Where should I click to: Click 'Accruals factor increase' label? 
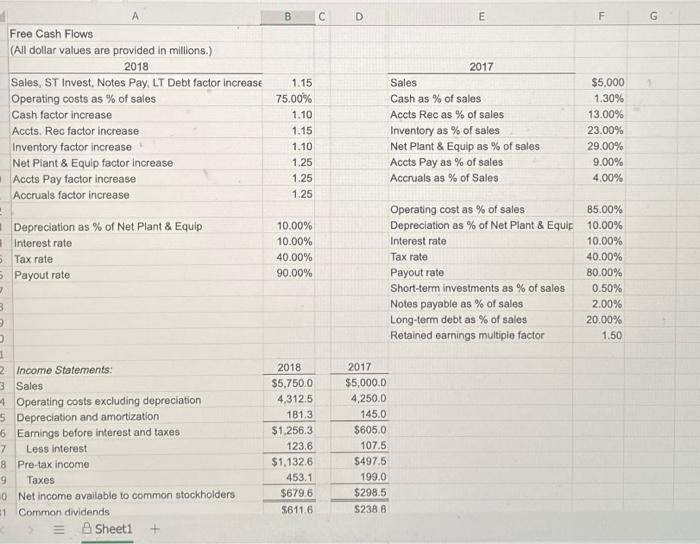click(x=71, y=195)
